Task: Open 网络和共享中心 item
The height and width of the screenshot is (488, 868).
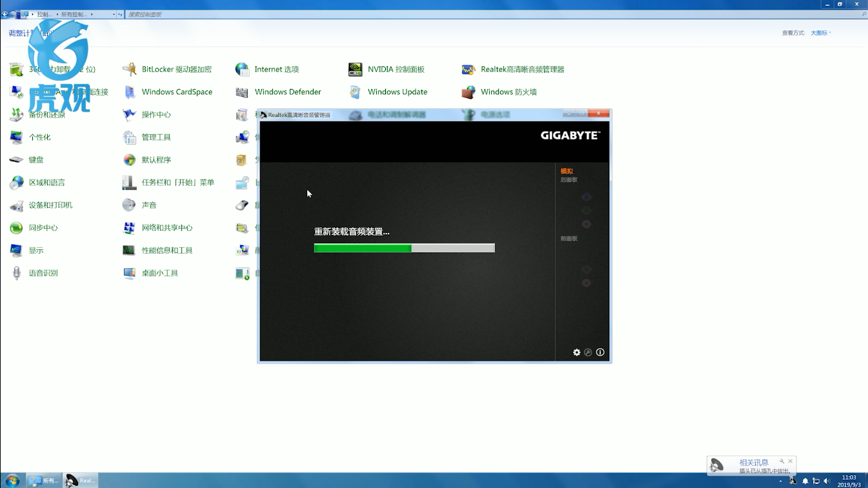Action: point(158,228)
